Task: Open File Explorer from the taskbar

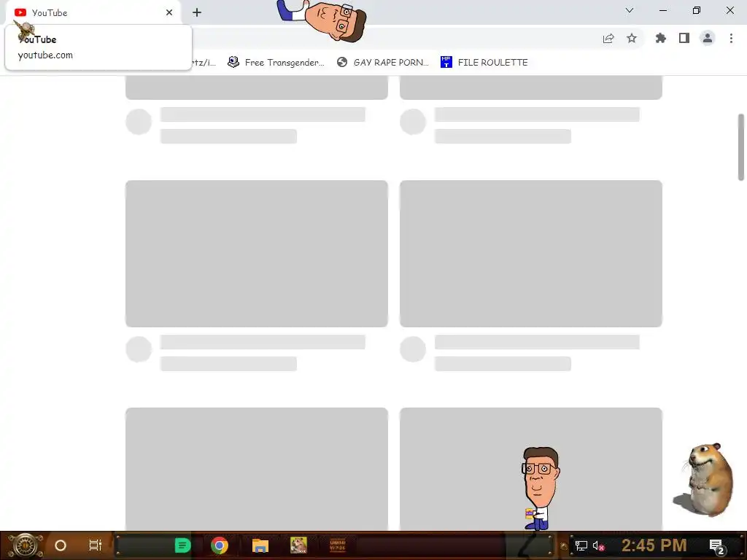Action: point(260,545)
